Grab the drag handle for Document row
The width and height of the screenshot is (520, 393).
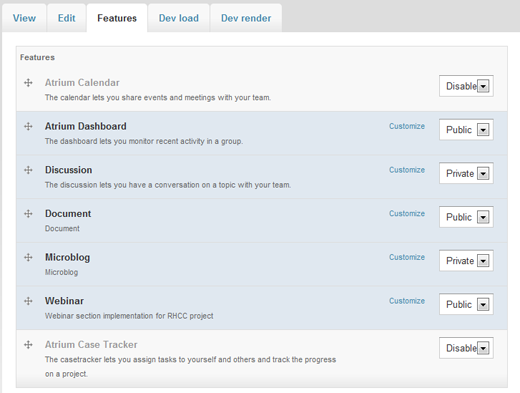(28, 214)
